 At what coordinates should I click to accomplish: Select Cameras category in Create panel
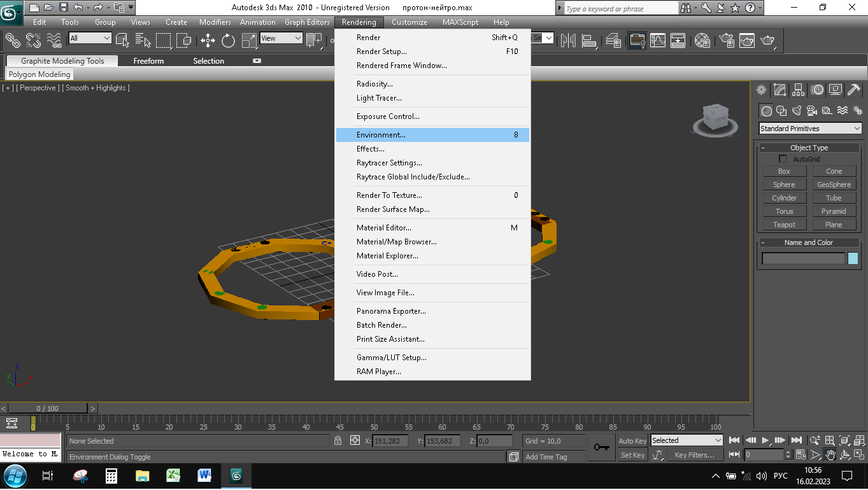tap(812, 111)
